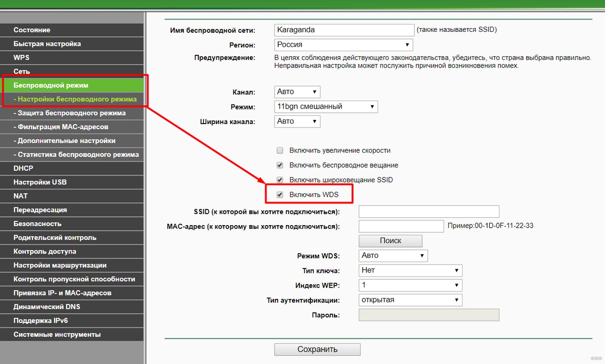Open the Режим dropdown with 11bgn смешанный
605x364 pixels.
pos(326,107)
